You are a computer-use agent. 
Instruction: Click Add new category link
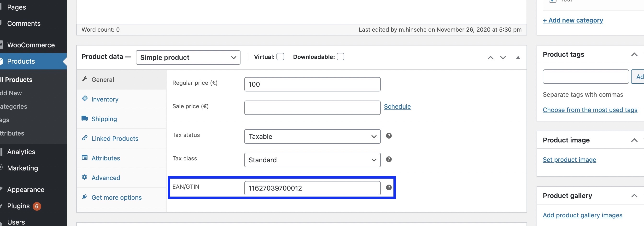(x=573, y=20)
